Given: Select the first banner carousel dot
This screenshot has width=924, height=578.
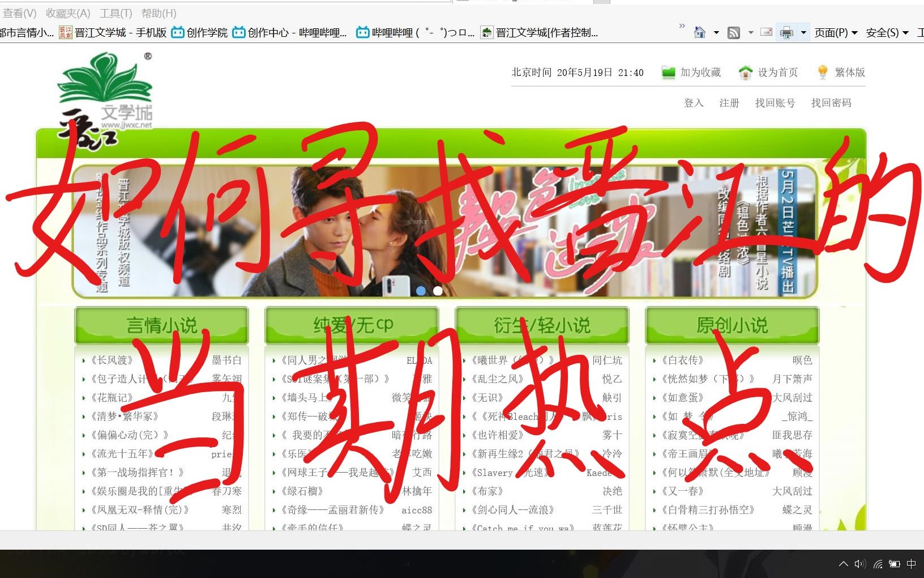Looking at the screenshot, I should coord(421,291).
